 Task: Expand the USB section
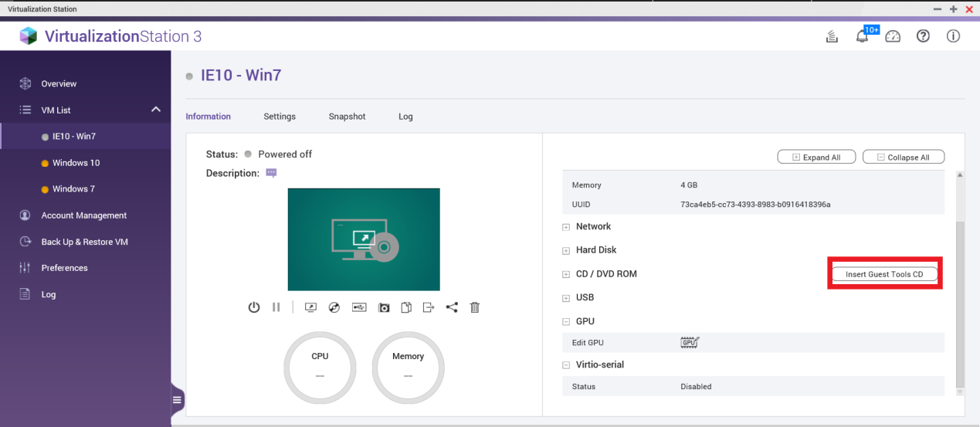pos(566,298)
